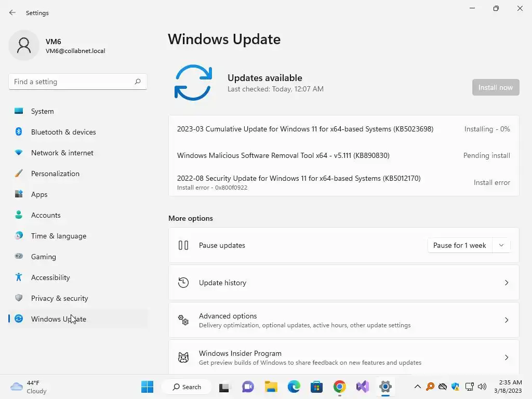Click the Insider Program cat icon
Image resolution: width=532 pixels, height=399 pixels.
183,357
